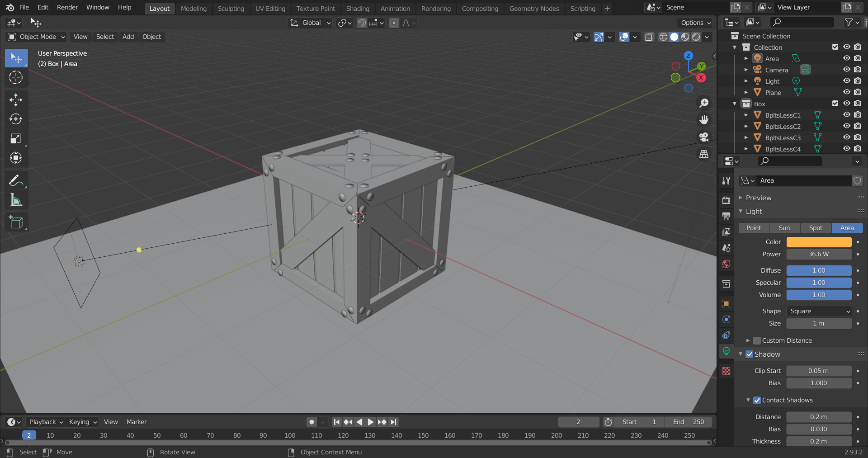The width and height of the screenshot is (868, 458).
Task: Choose the Scale tool
Action: click(x=16, y=138)
